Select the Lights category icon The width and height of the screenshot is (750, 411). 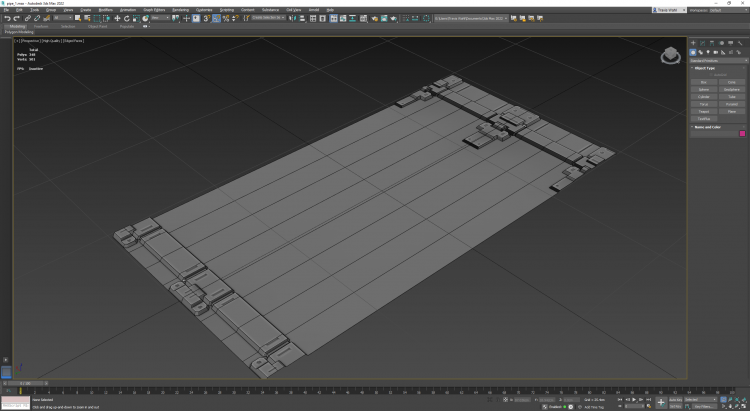(x=707, y=52)
